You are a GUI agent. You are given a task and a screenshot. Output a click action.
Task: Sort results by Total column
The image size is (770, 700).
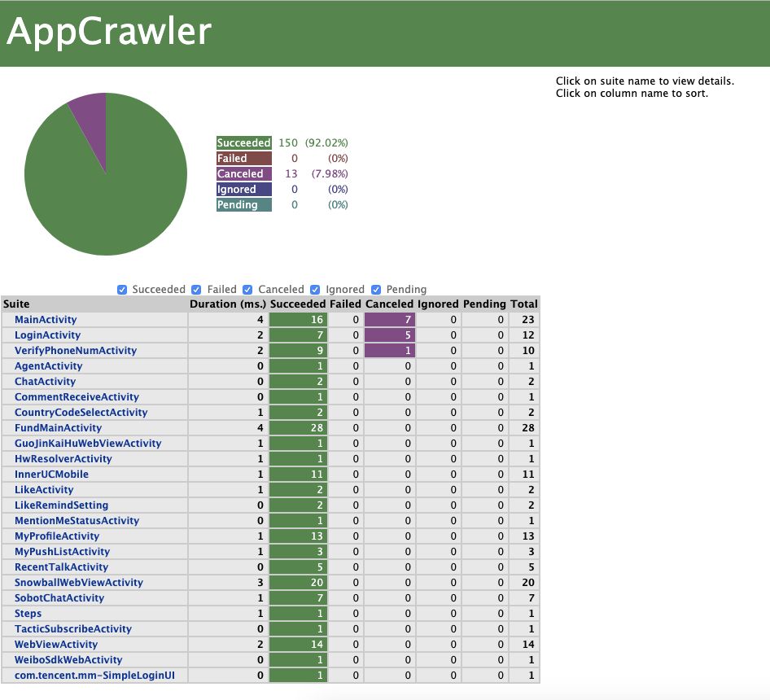point(524,304)
